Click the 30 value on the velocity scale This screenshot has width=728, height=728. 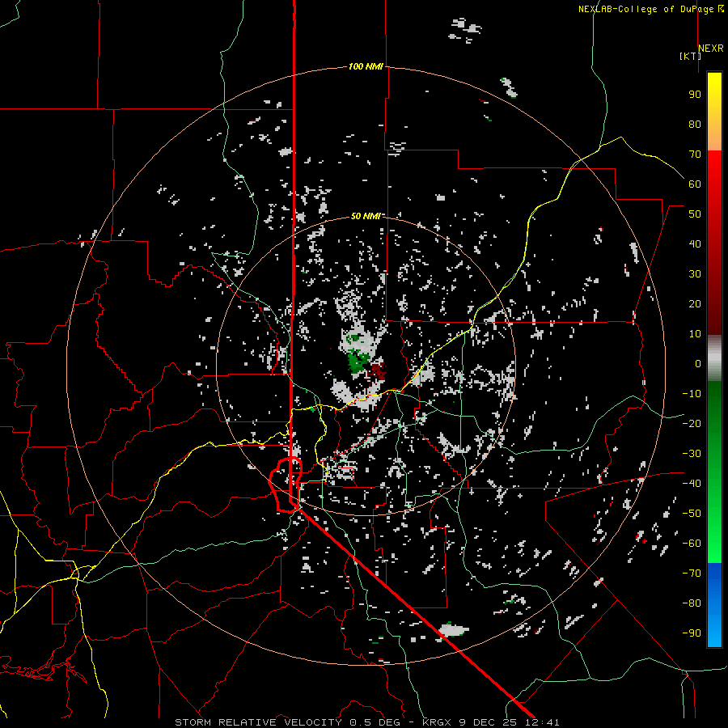coord(695,274)
